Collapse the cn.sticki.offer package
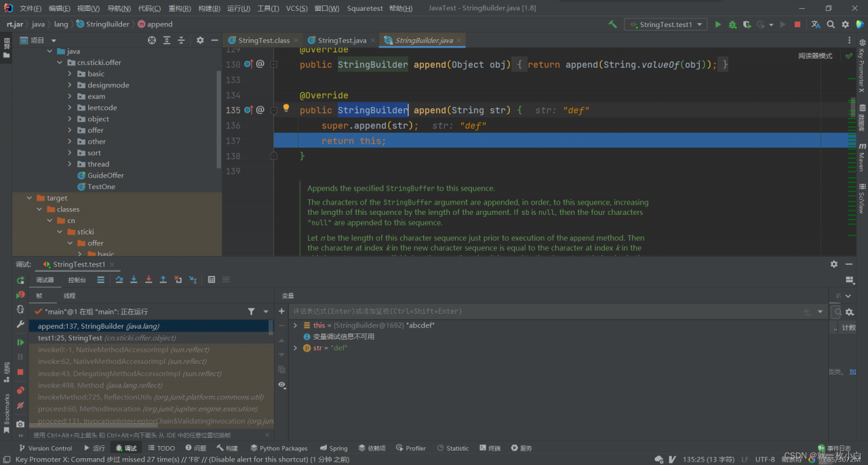 pyautogui.click(x=60, y=62)
